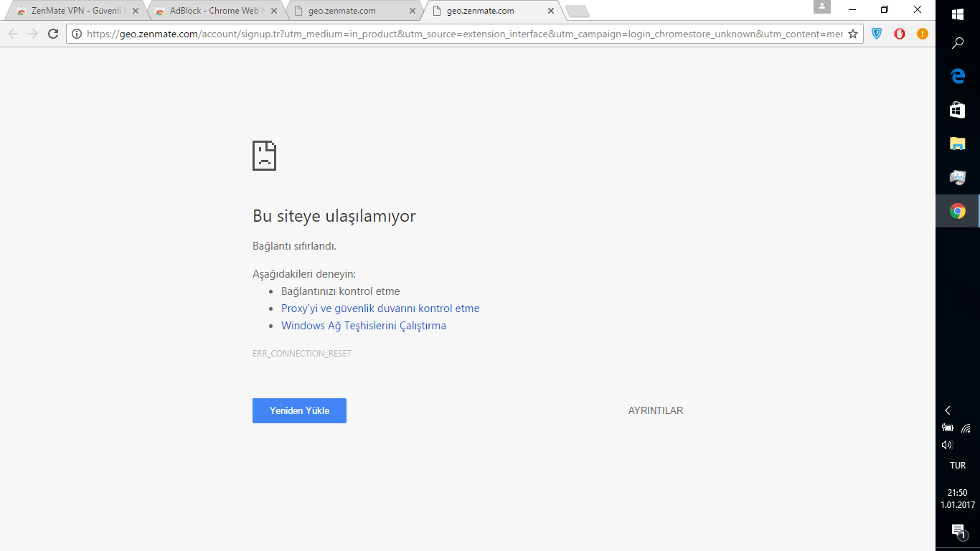View site information icon in address bar
This screenshot has width=980, height=551.
(x=77, y=34)
